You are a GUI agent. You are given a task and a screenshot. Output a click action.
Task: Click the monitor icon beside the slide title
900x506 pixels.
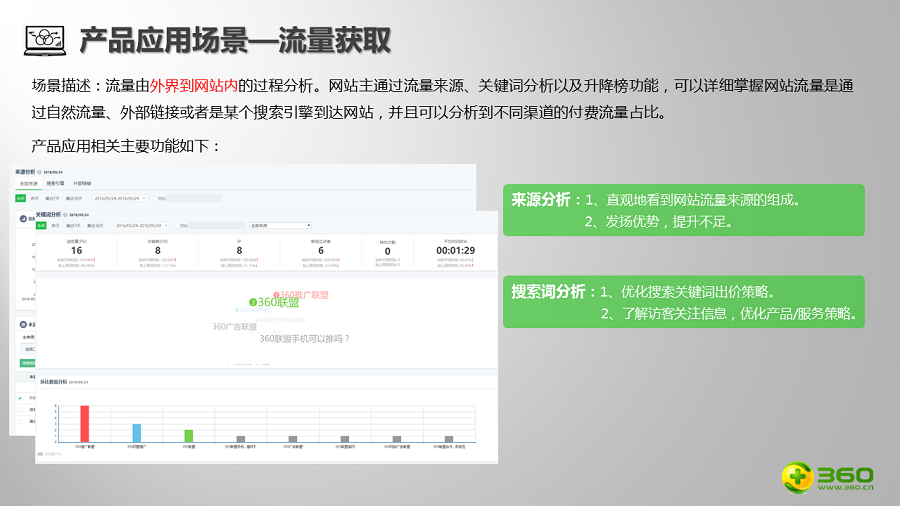click(44, 41)
